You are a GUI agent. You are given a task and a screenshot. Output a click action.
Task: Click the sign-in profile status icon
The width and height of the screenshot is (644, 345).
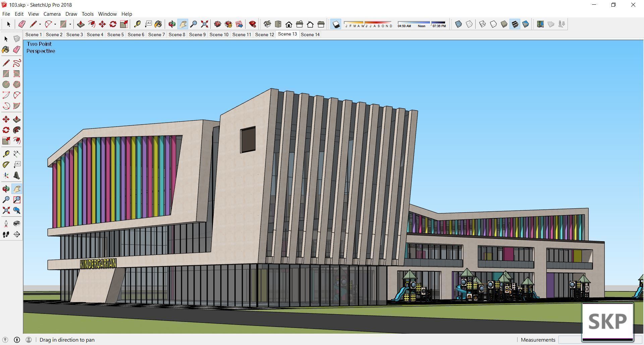coord(29,340)
